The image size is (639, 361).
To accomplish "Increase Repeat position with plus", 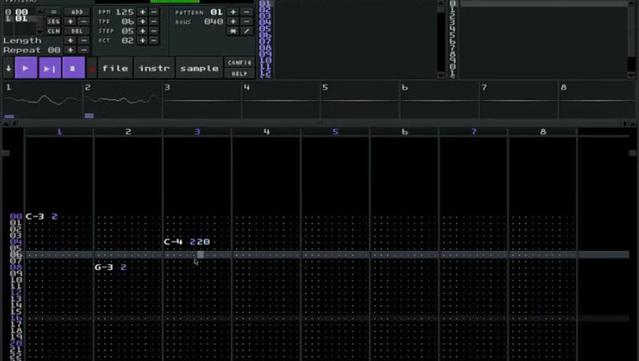I will [x=71, y=50].
